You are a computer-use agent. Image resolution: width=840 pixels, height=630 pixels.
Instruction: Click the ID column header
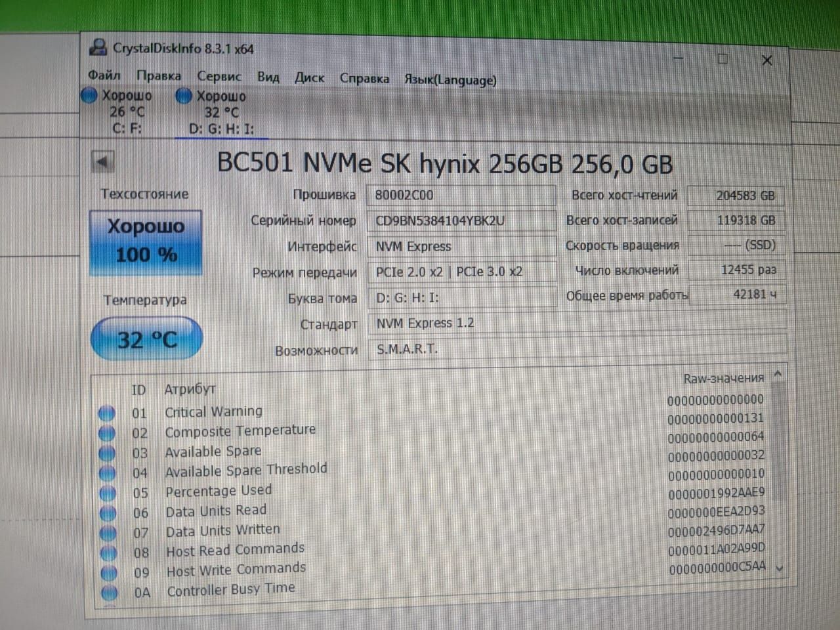(x=138, y=390)
